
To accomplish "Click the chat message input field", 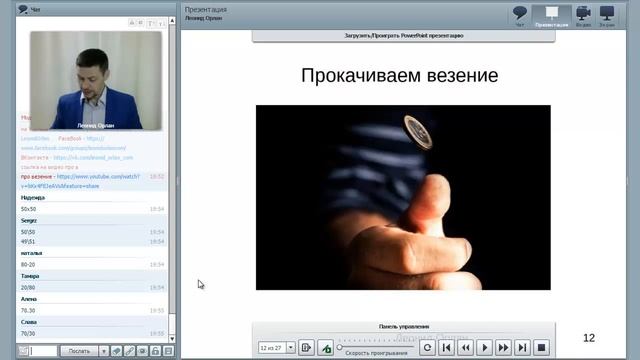I will (x=43, y=351).
